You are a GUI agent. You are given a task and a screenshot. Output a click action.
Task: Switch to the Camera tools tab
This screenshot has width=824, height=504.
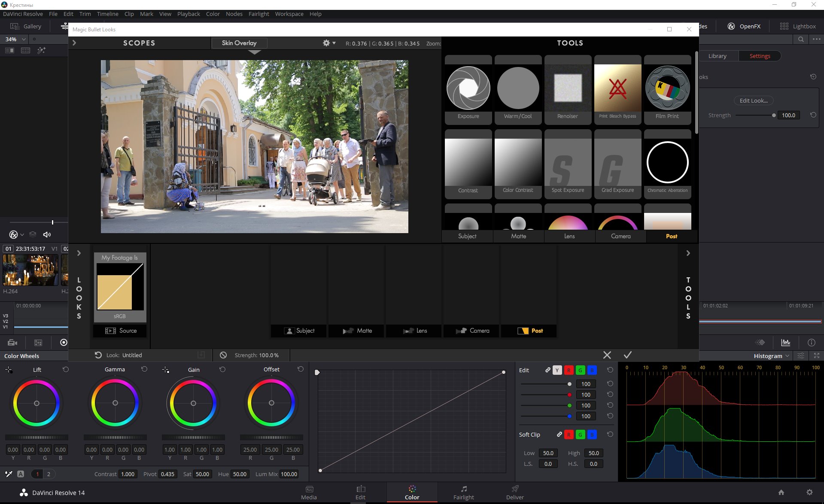pos(620,236)
